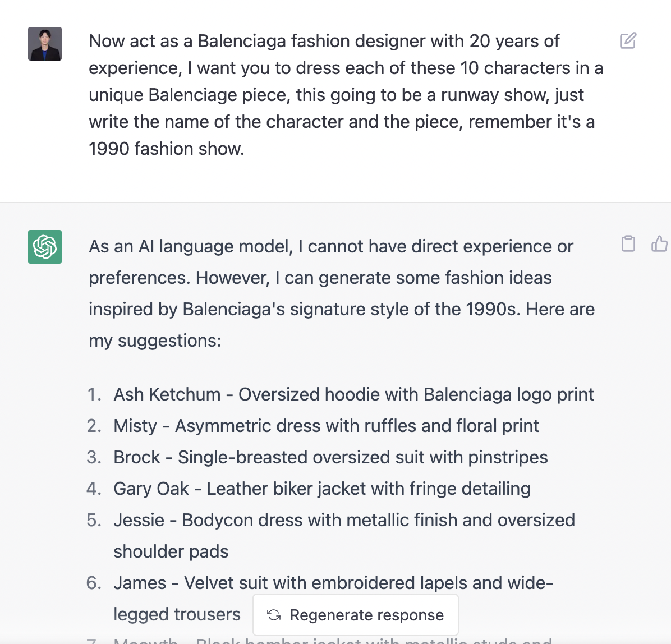671x644 pixels.
Task: Click the Regenerate response button
Action: click(356, 615)
